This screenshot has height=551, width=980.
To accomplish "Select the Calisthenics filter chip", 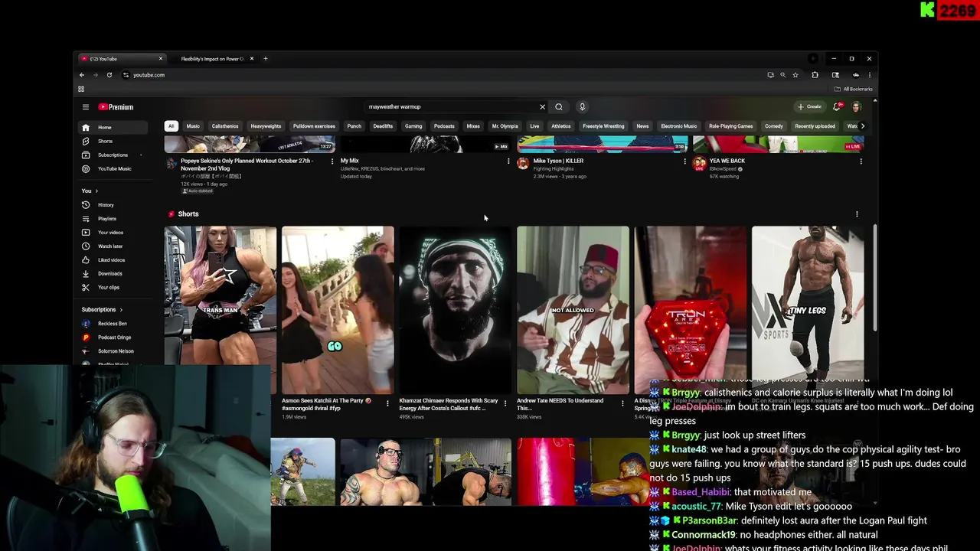I will point(225,126).
